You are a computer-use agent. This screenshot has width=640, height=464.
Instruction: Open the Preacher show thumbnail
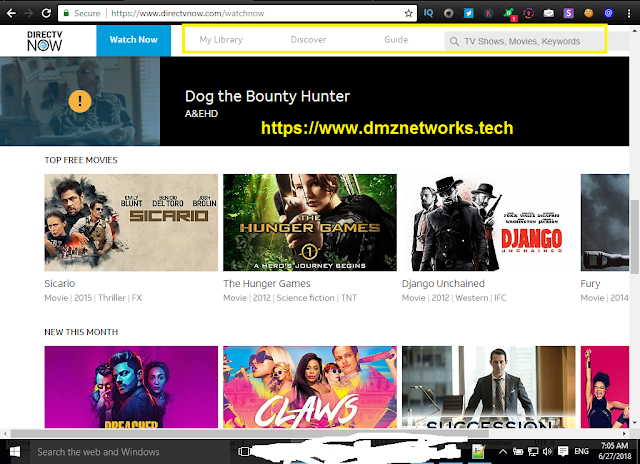point(131,387)
